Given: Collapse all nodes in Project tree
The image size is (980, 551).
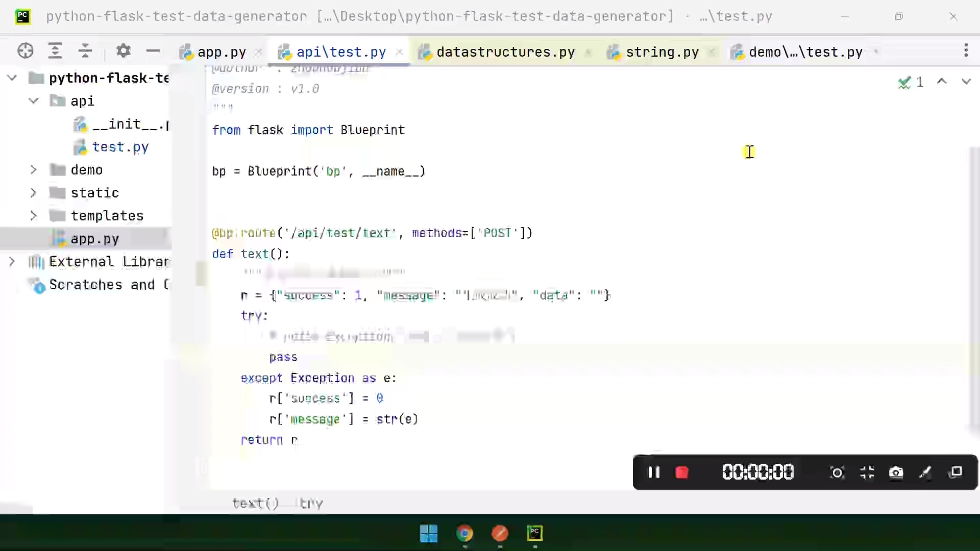Looking at the screenshot, I should pos(85,51).
